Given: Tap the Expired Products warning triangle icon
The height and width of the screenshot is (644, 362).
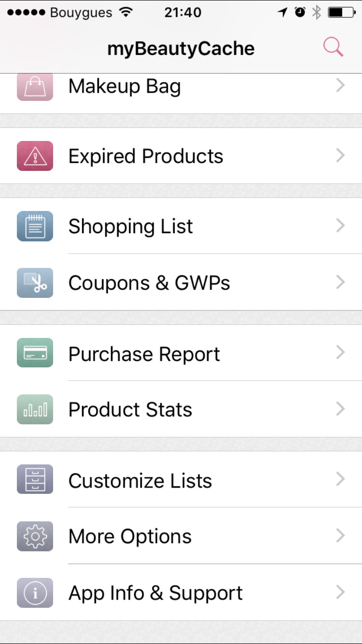Looking at the screenshot, I should tap(35, 156).
